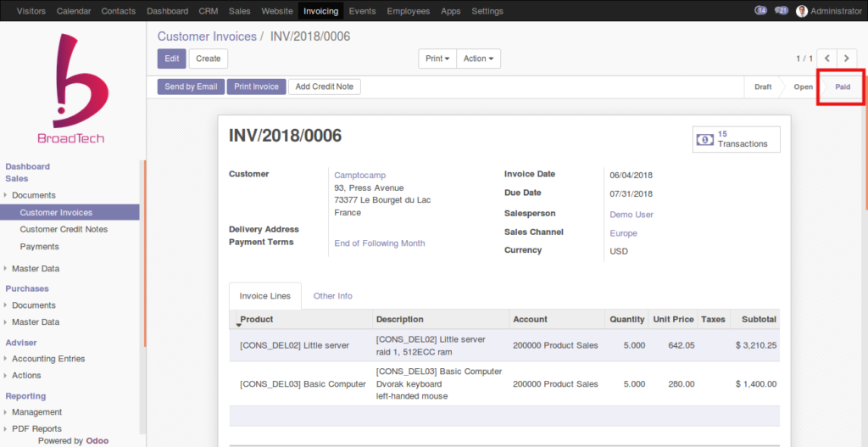Open the Invoicing menu
The height and width of the screenshot is (447, 868).
[320, 11]
